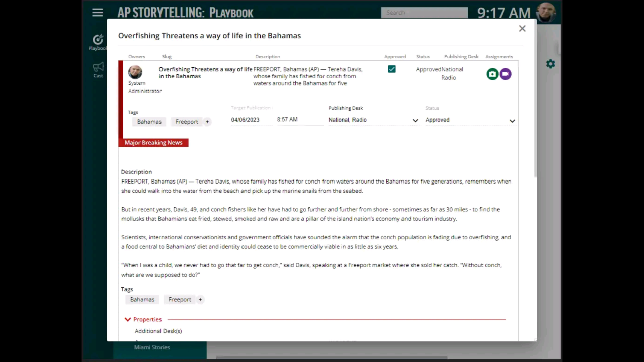Screen dimensions: 644x362
Task: Click the truncated description in table row
Action: tap(308, 76)
